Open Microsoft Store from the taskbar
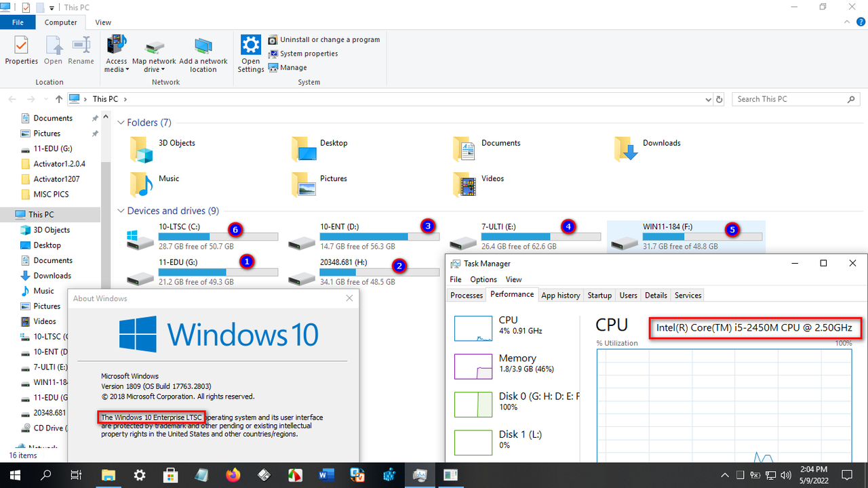Viewport: 868px width, 488px height. (x=171, y=474)
